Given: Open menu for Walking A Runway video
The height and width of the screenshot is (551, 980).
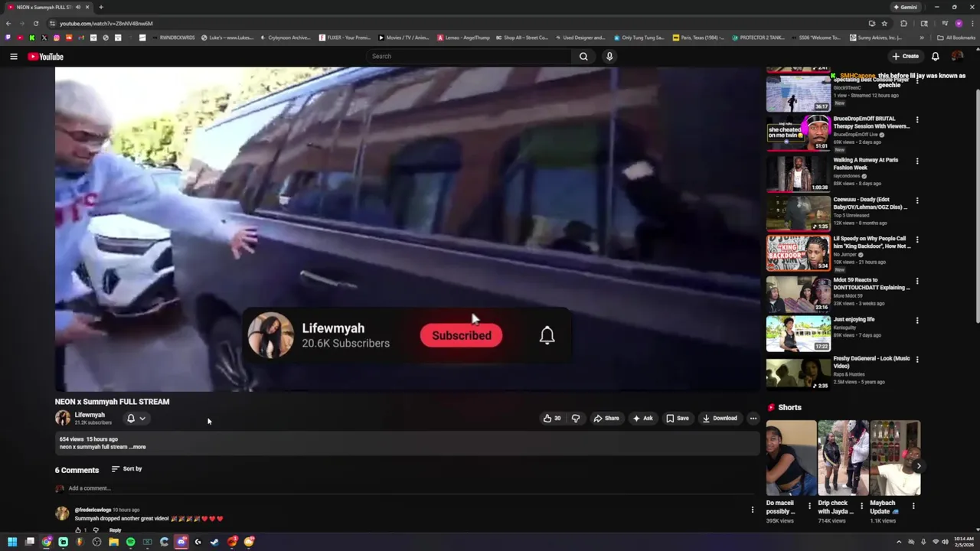Looking at the screenshot, I should pyautogui.click(x=916, y=161).
